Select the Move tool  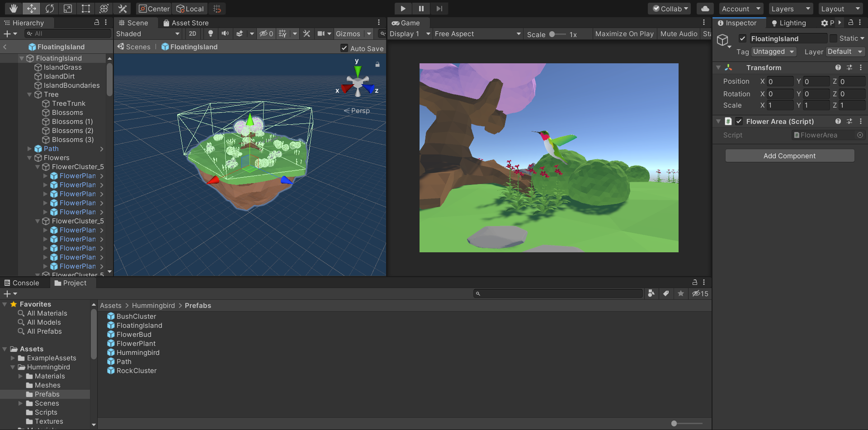pyautogui.click(x=32, y=9)
